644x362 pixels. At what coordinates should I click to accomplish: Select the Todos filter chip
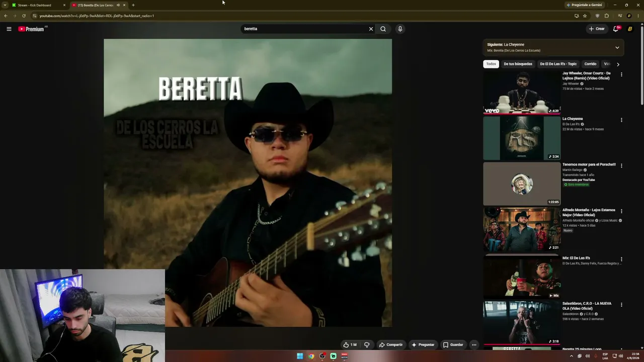tap(491, 64)
